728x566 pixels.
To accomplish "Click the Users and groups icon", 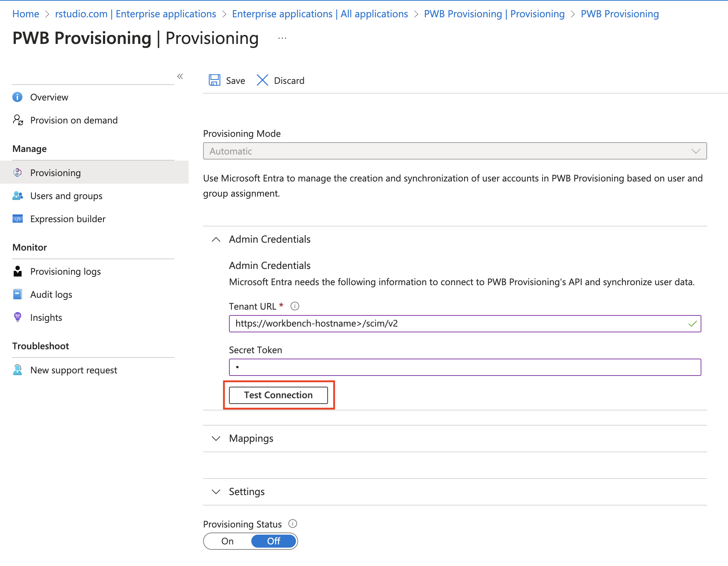I will click(18, 196).
